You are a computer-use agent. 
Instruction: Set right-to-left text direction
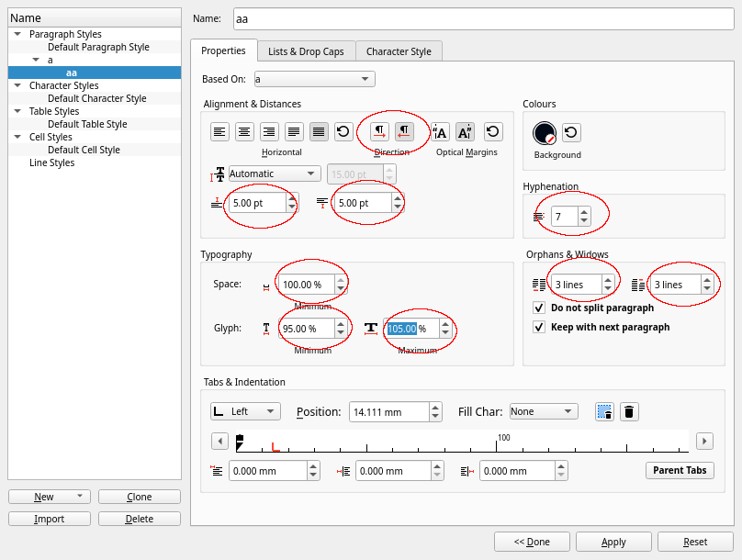[x=404, y=132]
